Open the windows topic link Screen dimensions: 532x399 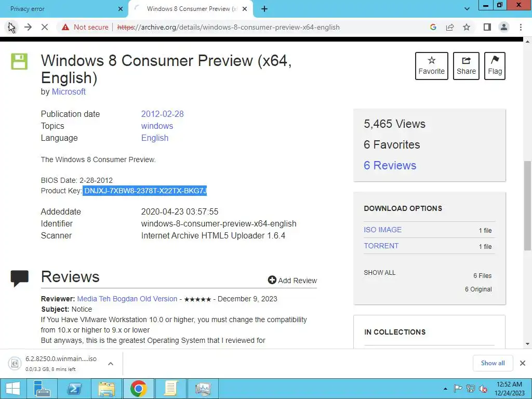(157, 126)
